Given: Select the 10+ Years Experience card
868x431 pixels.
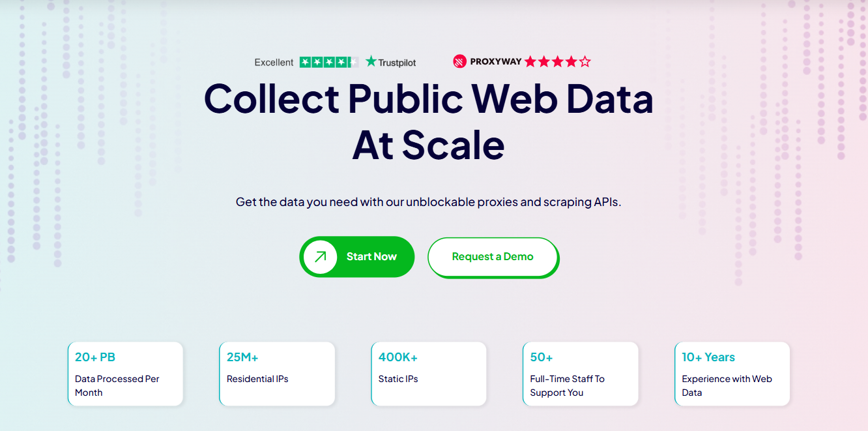Looking at the screenshot, I should click(x=732, y=374).
